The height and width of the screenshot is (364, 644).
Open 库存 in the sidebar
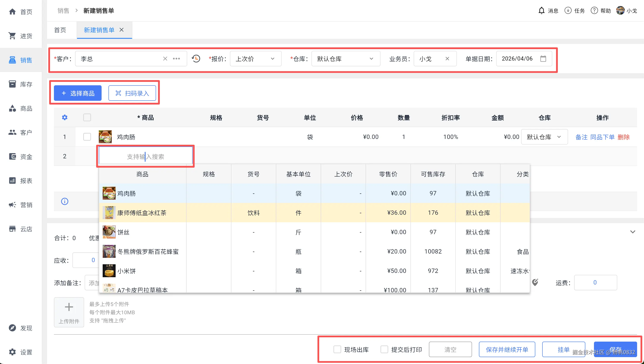(x=21, y=84)
